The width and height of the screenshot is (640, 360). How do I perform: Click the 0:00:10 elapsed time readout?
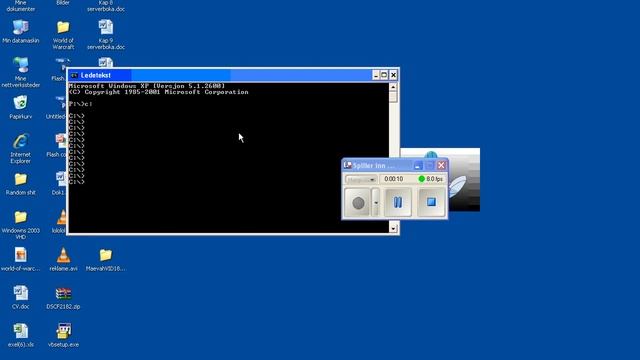(x=393, y=179)
